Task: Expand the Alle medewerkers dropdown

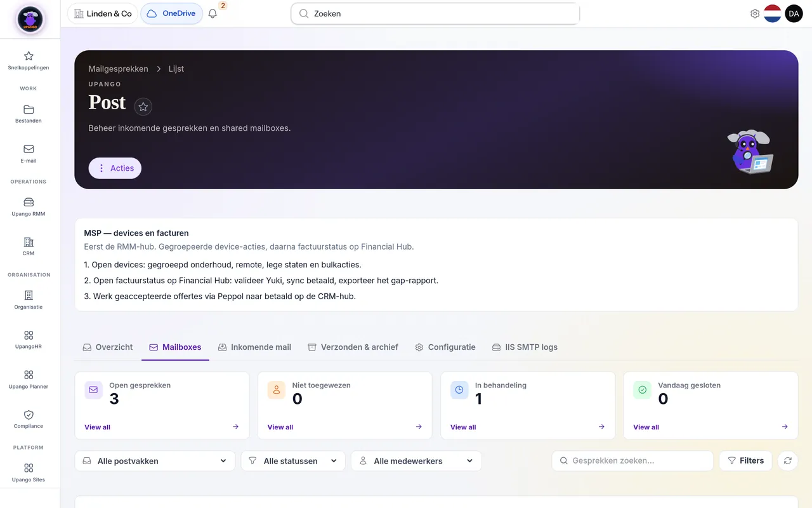Action: coord(416,461)
